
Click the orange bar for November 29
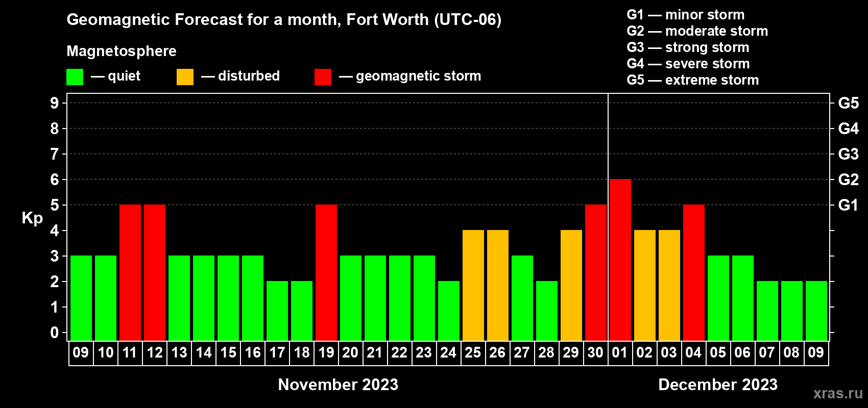(571, 285)
